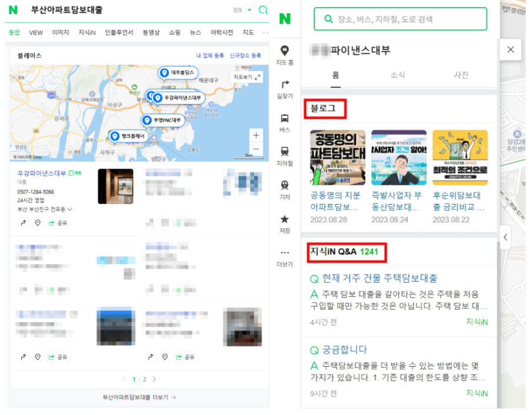
Task: Open 지도 홈 in the map sidebar
Action: tap(285, 56)
